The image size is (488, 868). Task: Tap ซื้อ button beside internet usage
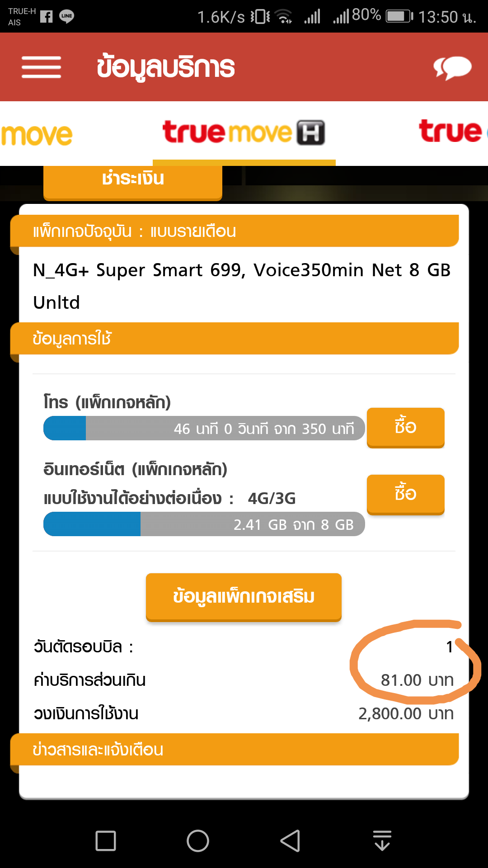pyautogui.click(x=405, y=494)
